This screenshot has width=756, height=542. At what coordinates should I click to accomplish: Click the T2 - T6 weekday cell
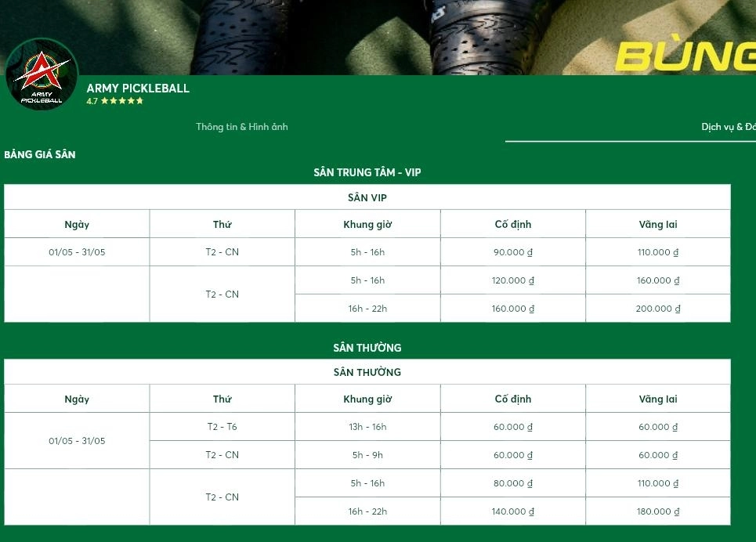pos(222,427)
